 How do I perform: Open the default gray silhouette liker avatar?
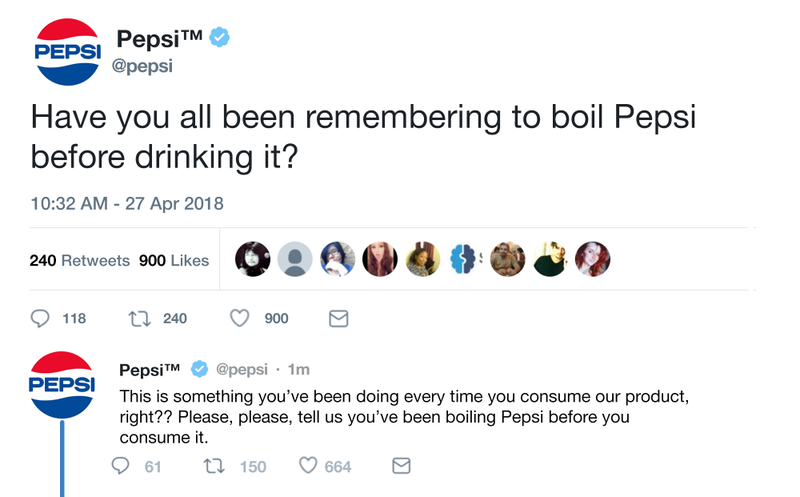pos(295,259)
